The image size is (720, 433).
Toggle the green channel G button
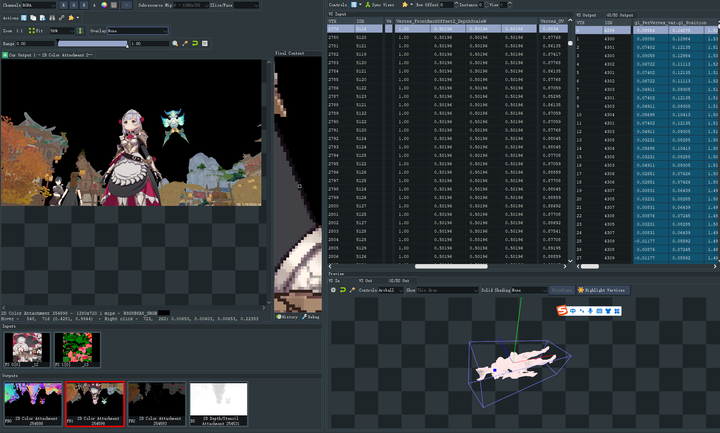pos(73,5)
